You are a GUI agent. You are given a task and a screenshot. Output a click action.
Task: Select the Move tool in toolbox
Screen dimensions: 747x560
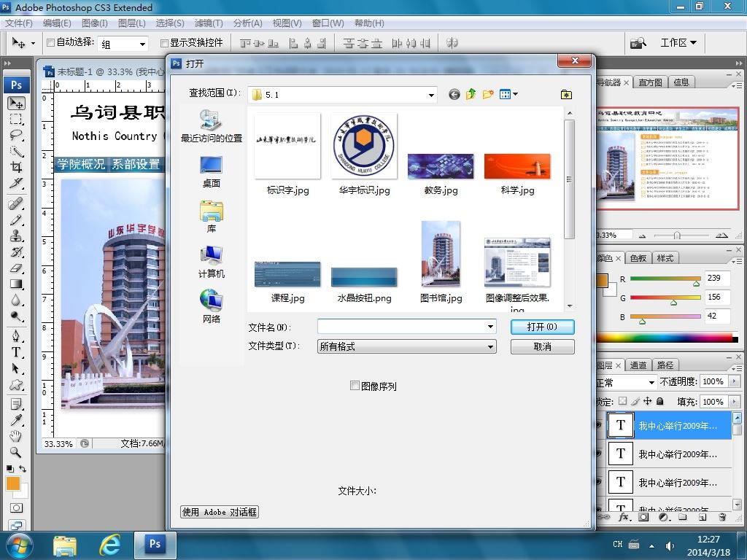click(x=17, y=103)
